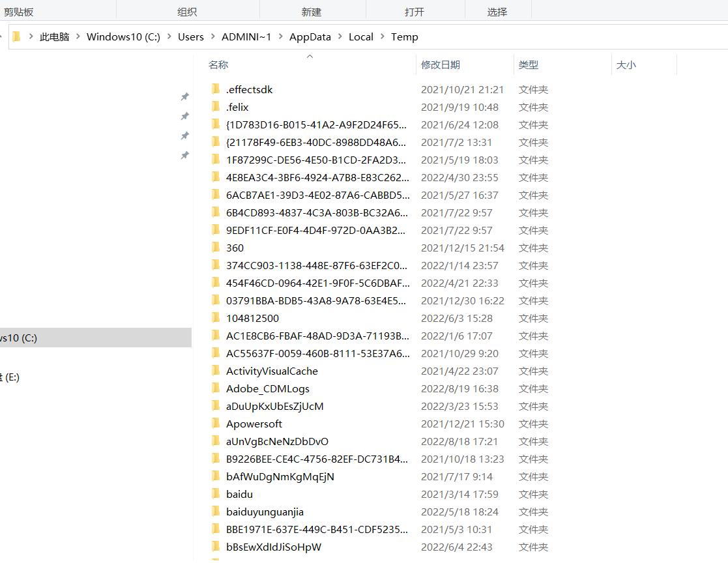Click the baidu folder icon
This screenshot has height=563, width=728.
click(x=216, y=494)
